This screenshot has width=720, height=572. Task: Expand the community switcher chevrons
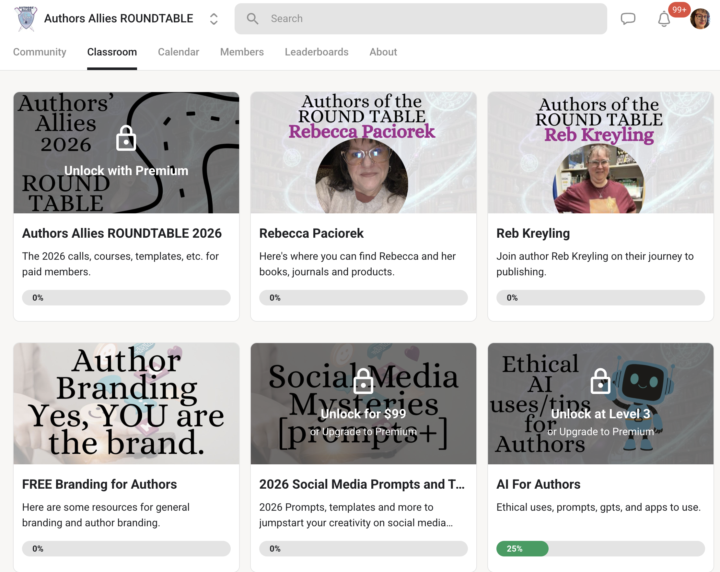(x=213, y=19)
